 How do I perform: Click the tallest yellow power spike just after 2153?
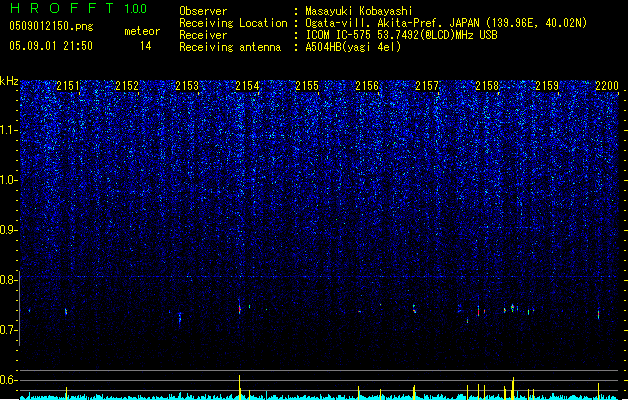click(x=239, y=386)
